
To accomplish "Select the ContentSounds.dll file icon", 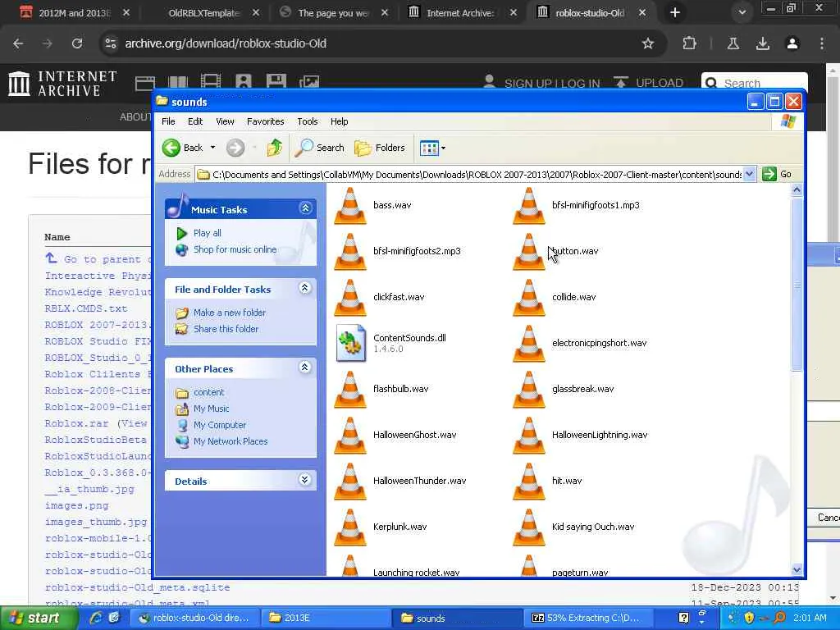I will [351, 344].
